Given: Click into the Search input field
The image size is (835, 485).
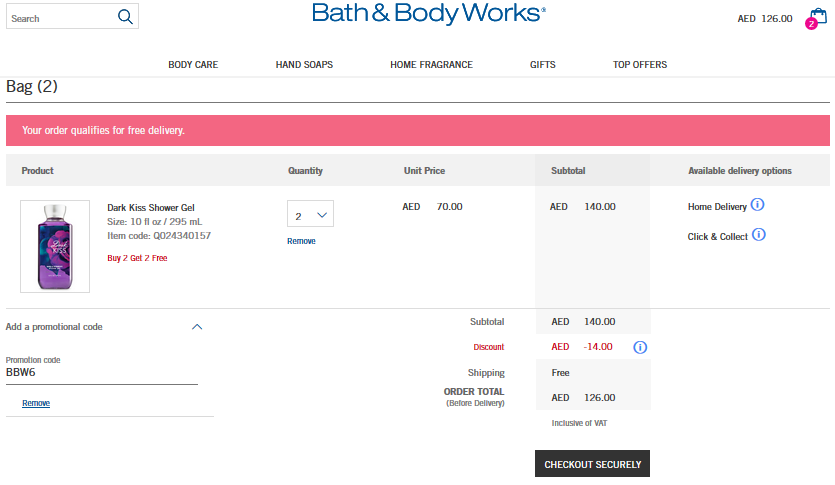Looking at the screenshot, I should click(x=60, y=18).
